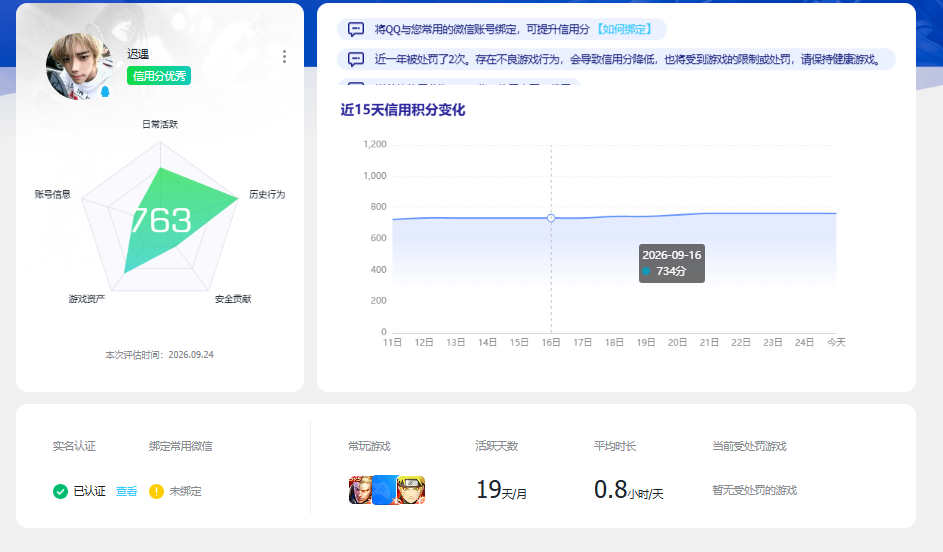
Task: Open the three-dot menu beside username 迟遇
Action: tap(284, 57)
